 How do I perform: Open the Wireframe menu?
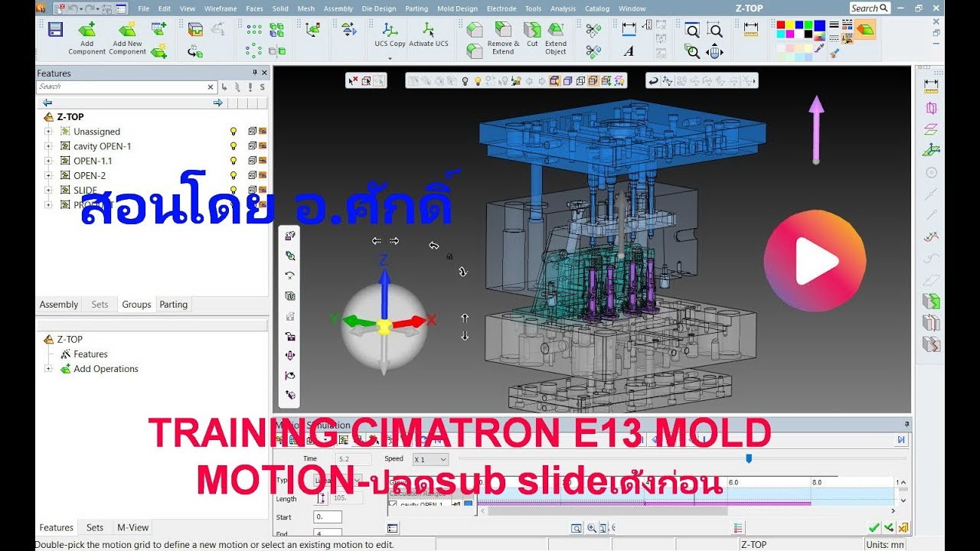[x=221, y=8]
